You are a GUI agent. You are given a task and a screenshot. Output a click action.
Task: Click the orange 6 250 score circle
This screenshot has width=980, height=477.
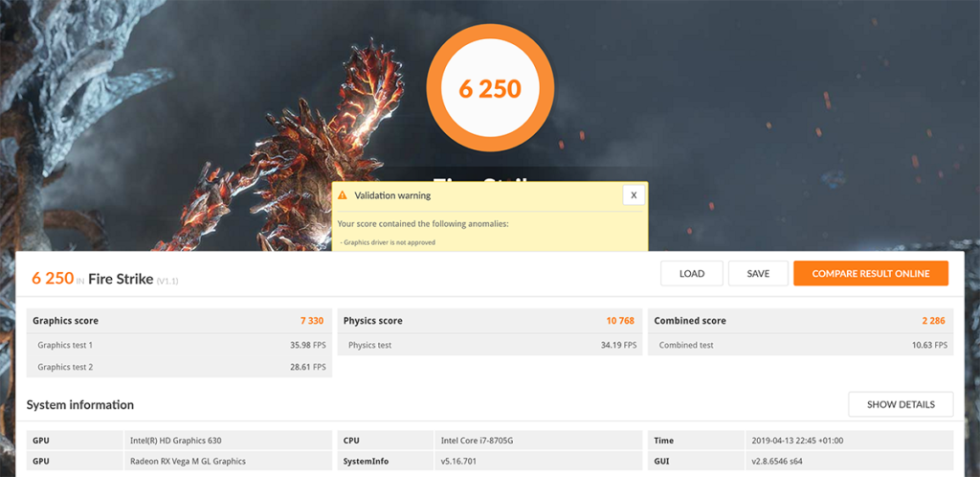489,89
